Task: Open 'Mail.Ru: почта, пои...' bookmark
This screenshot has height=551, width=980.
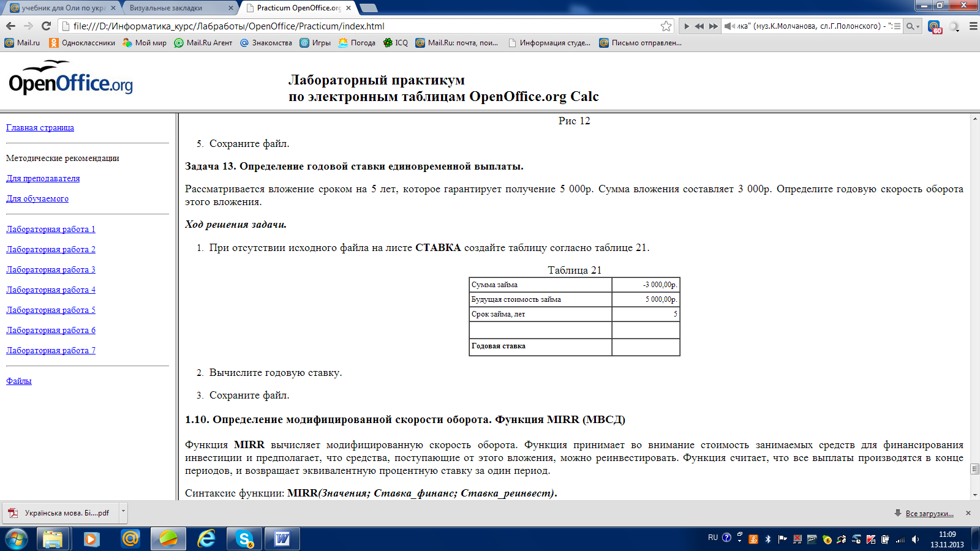Action: pyautogui.click(x=456, y=43)
